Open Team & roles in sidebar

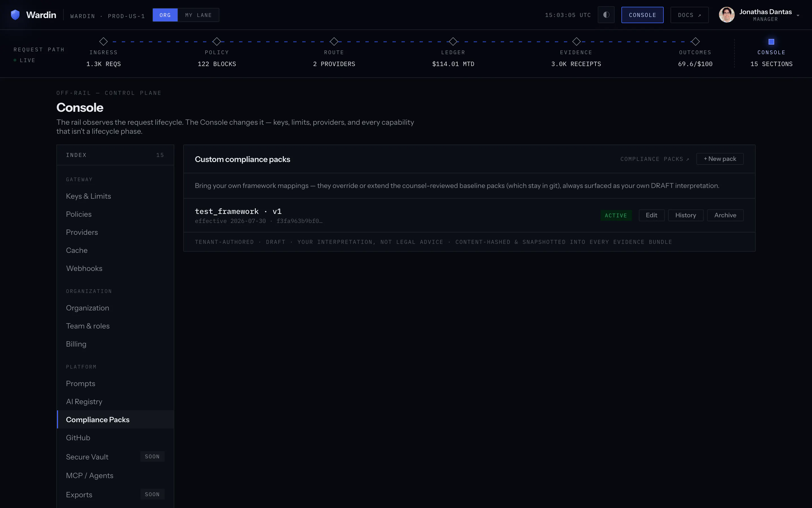point(115,326)
